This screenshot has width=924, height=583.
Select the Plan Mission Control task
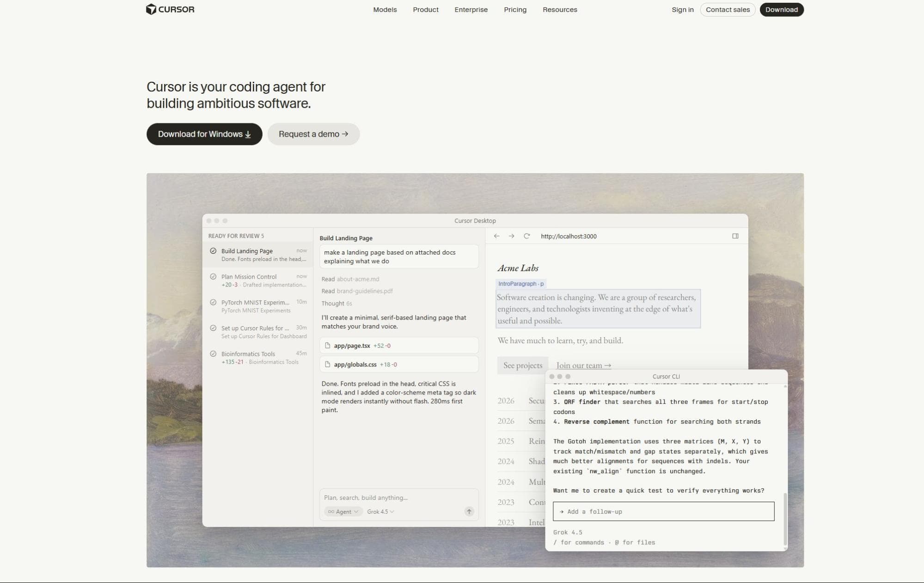258,280
